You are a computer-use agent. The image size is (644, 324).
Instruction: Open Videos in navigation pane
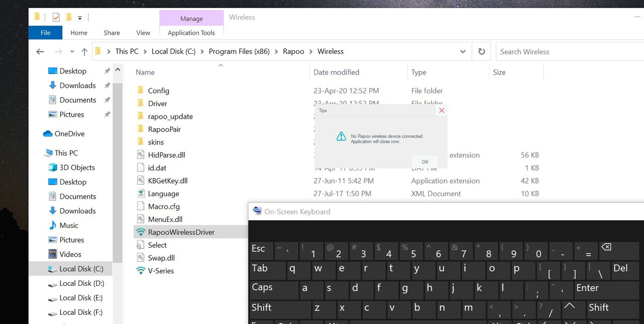click(x=70, y=255)
